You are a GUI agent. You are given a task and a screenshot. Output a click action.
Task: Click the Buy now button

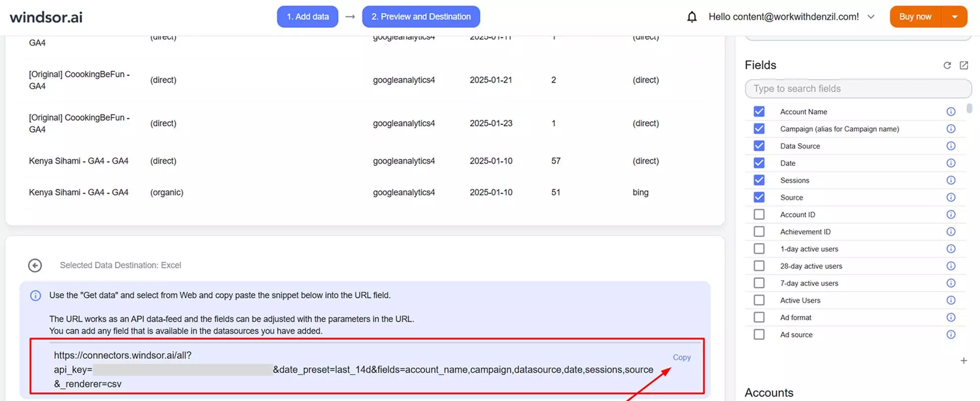coord(915,17)
